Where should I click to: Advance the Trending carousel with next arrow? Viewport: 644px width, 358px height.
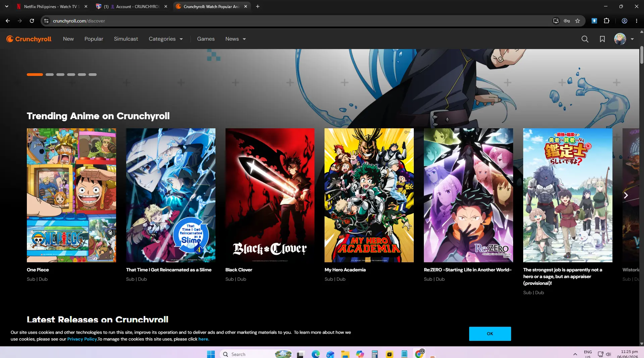coord(626,195)
